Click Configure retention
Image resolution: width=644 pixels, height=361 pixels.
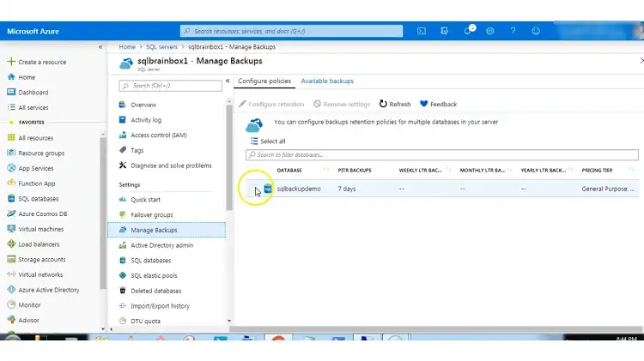[271, 105]
